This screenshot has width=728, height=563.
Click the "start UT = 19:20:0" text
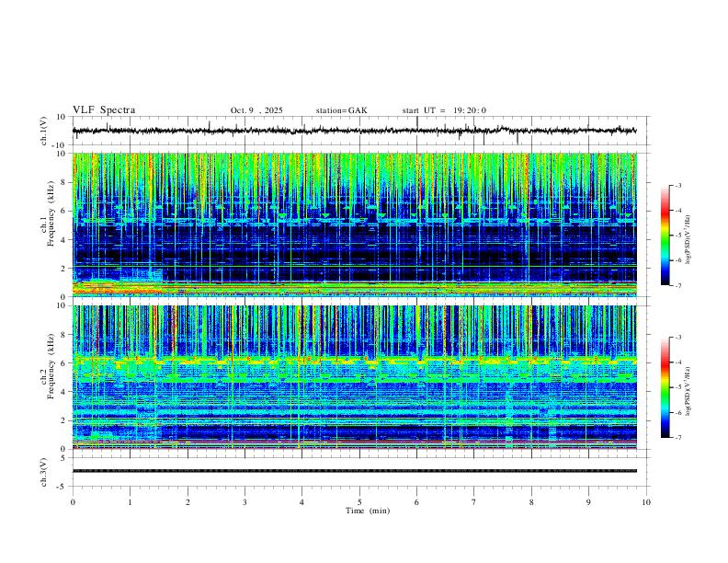click(444, 110)
